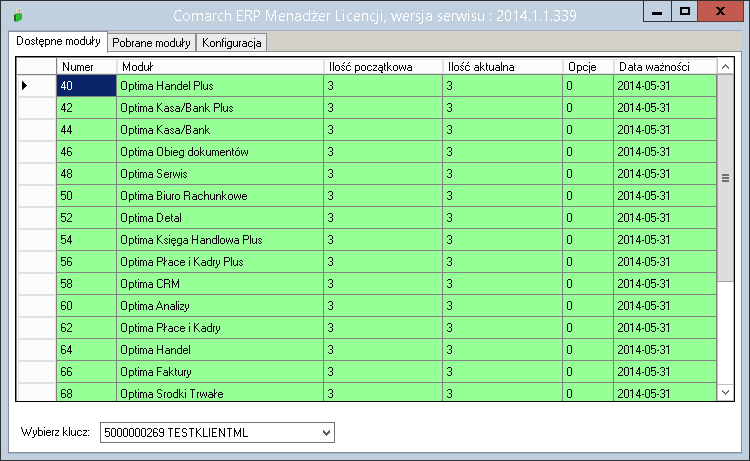Click number cell 52
This screenshot has height=461, width=750.
click(87, 218)
